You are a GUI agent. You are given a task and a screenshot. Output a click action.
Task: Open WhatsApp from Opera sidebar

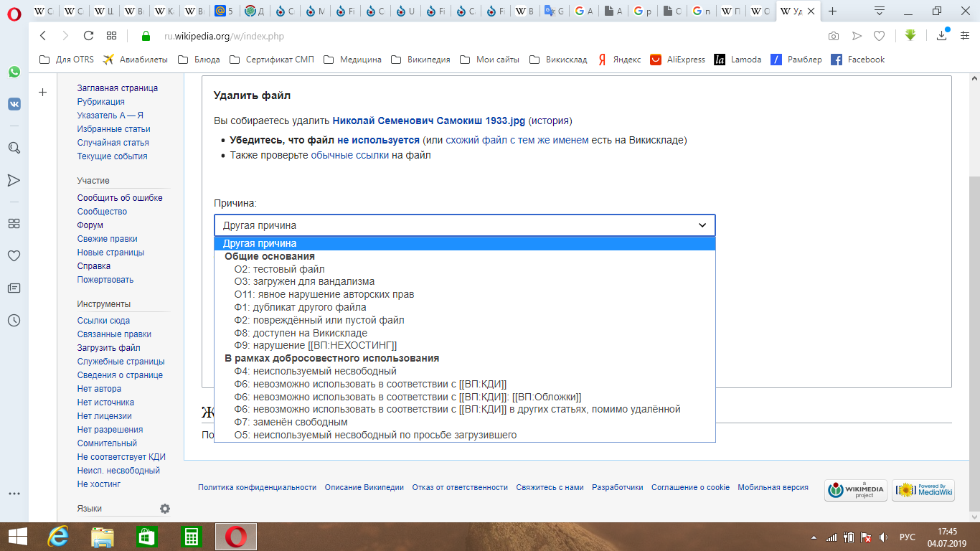point(14,72)
